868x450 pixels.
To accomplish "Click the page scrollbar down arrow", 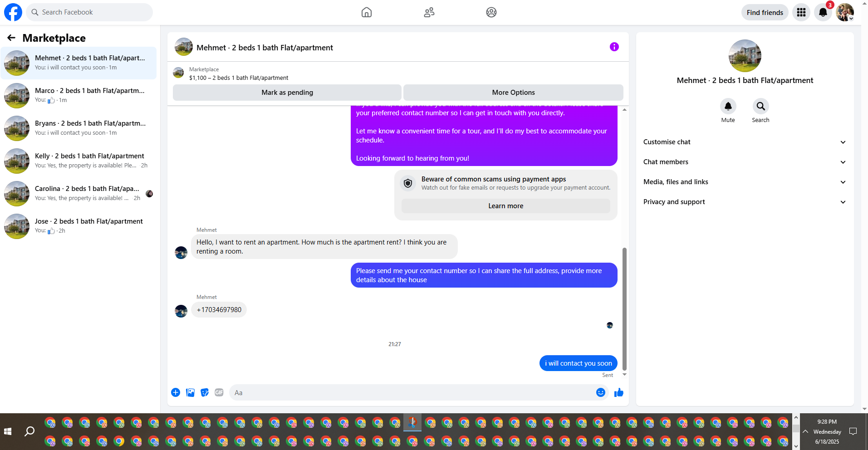I will click(864, 409).
